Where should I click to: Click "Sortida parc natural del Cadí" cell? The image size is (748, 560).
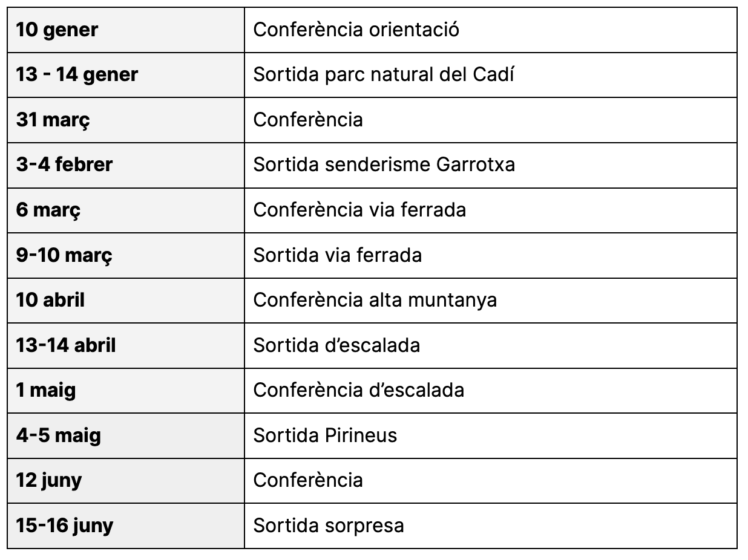491,75
